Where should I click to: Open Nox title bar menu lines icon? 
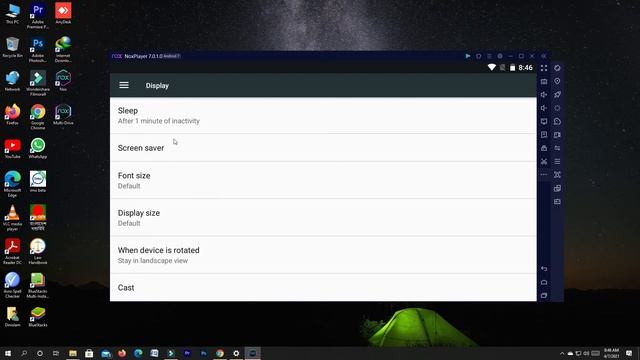(x=489, y=56)
